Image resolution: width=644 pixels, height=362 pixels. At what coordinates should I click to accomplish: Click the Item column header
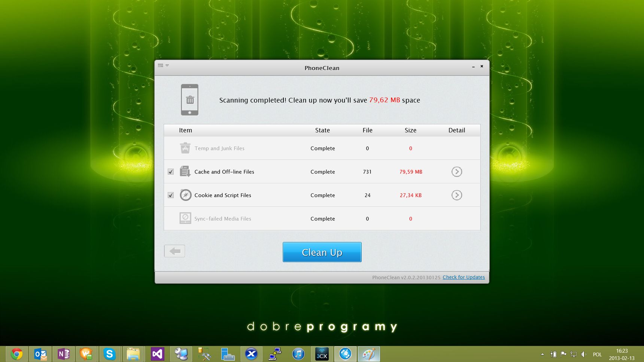[x=185, y=130]
